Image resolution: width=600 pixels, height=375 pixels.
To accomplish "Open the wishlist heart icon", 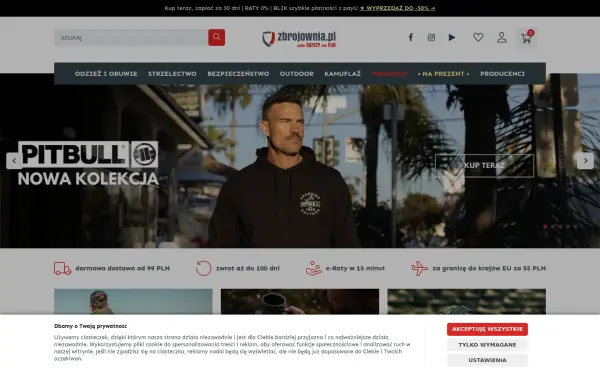I will tap(478, 38).
